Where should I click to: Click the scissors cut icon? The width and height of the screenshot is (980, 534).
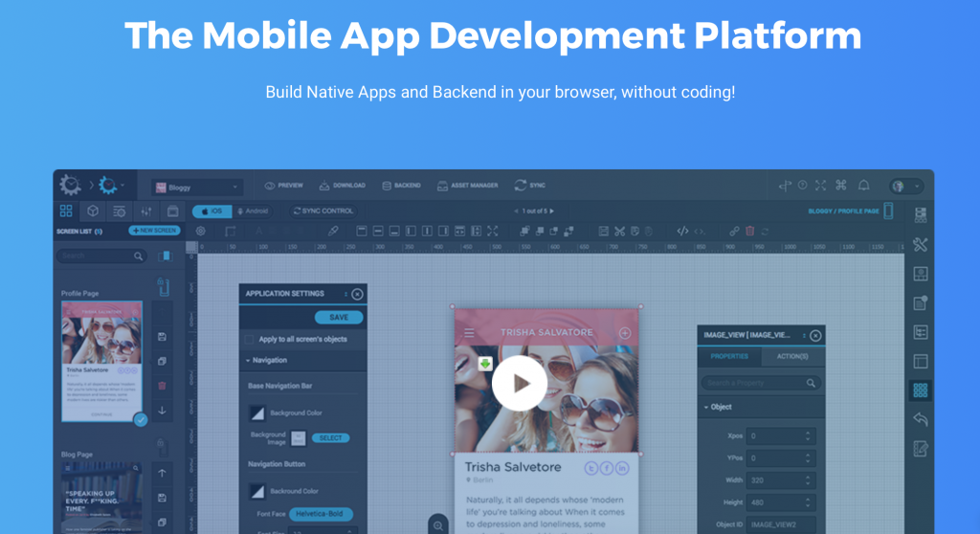coord(619,232)
